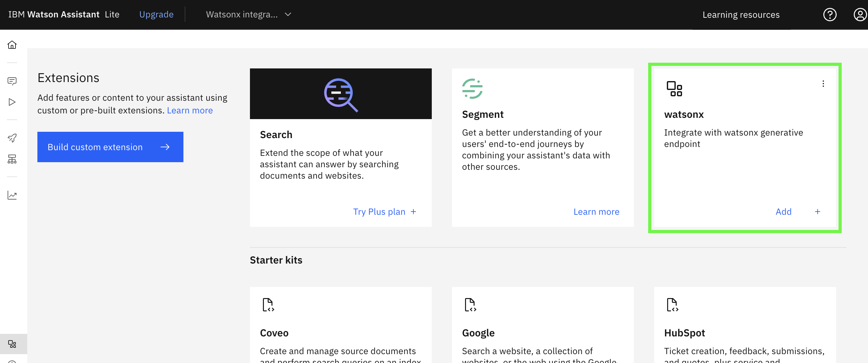The image size is (868, 363).
Task: Click the Build custom extension button
Action: (110, 147)
